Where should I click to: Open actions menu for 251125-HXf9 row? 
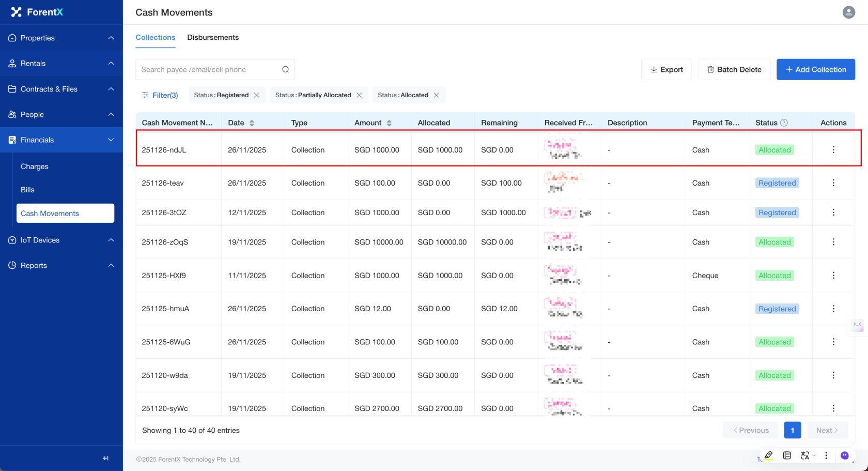pyautogui.click(x=833, y=276)
